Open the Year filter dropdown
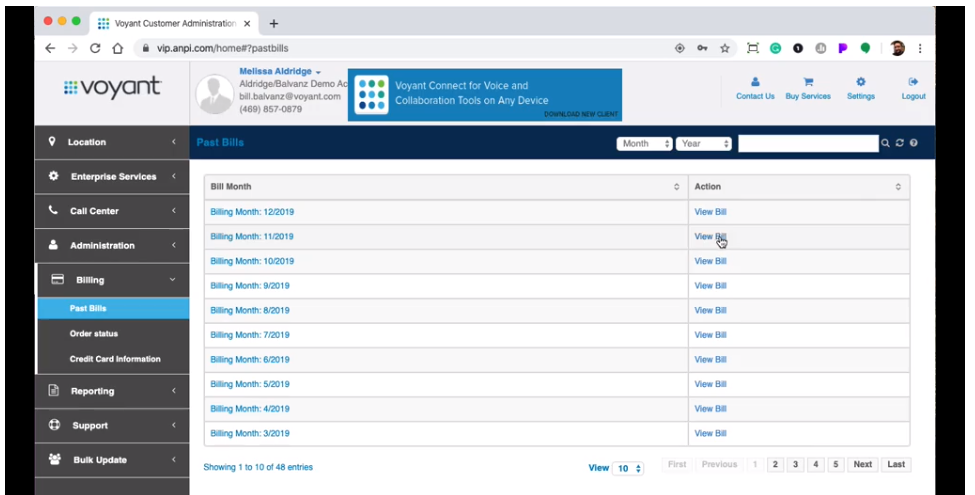This screenshot has height=495, width=975. pos(704,143)
